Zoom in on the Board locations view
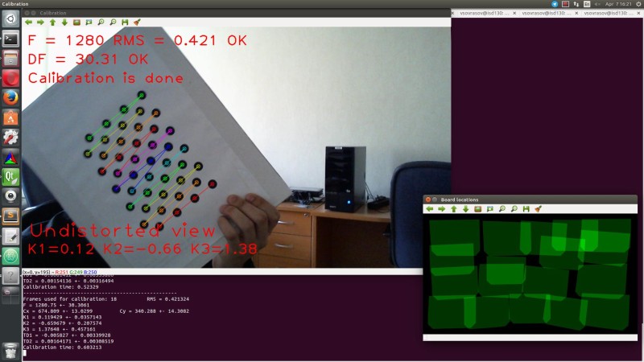Image resolution: width=644 pixels, height=362 pixels. 502,208
